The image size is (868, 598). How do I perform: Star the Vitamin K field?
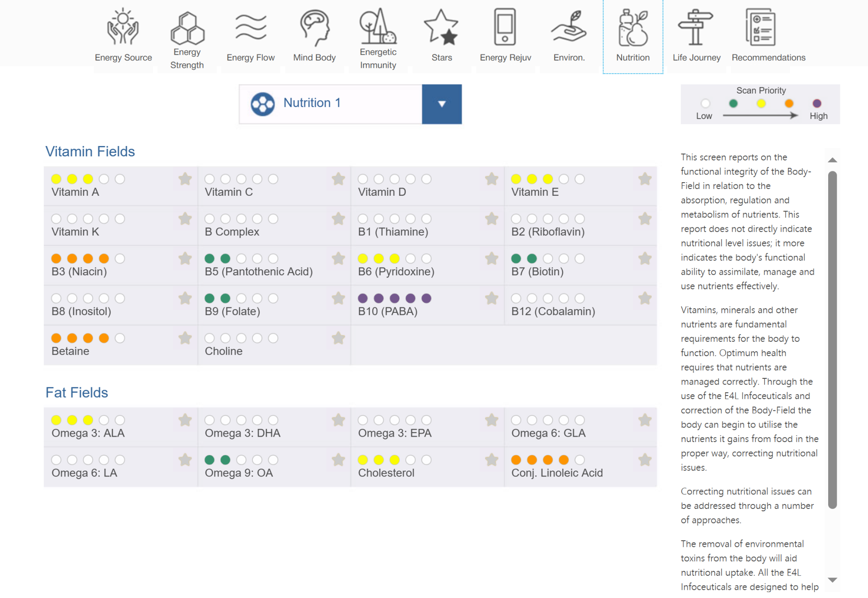click(x=185, y=219)
